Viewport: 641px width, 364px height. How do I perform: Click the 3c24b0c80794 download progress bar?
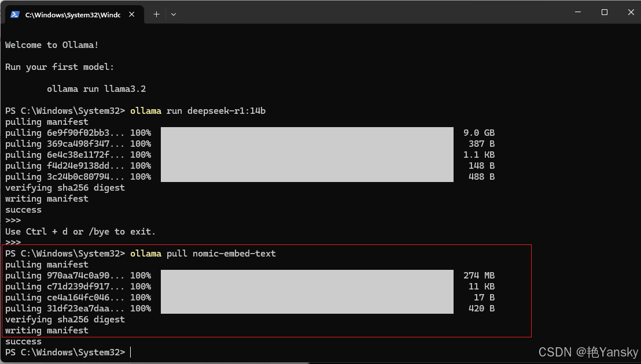(307, 177)
